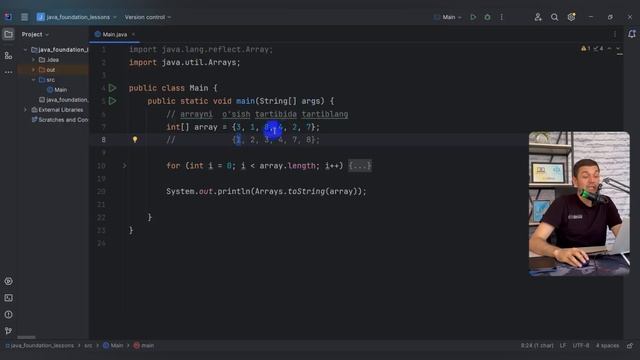Collapse the src folder
Image resolution: width=640 pixels, height=360 pixels.
pyautogui.click(x=33, y=80)
